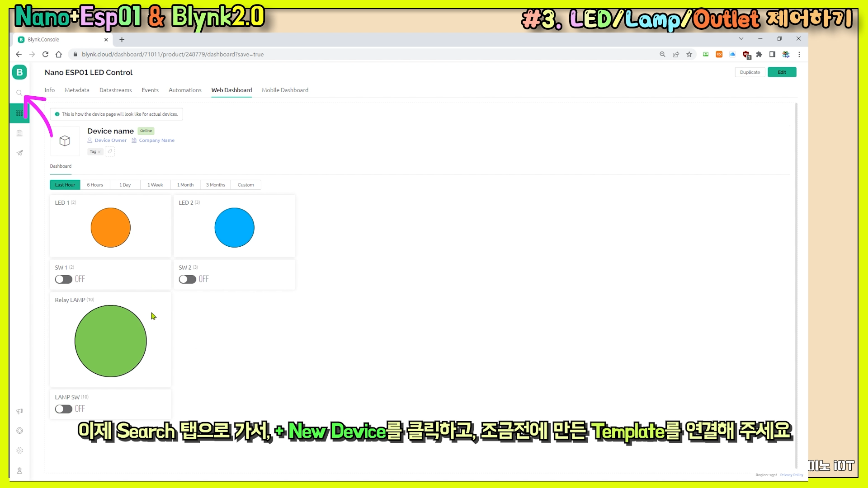Viewport: 868px width, 488px height.
Task: Open the paper plane icon in sidebar
Action: tap(19, 153)
